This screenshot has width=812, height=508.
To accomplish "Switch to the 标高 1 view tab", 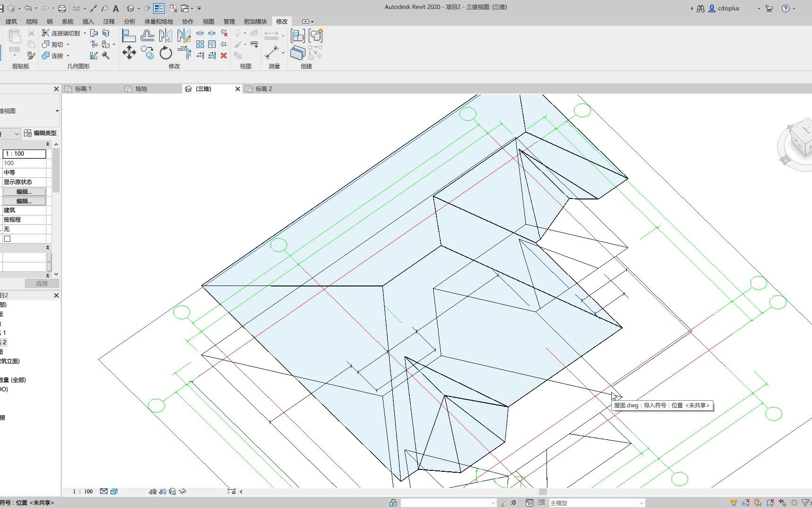I will tap(83, 89).
